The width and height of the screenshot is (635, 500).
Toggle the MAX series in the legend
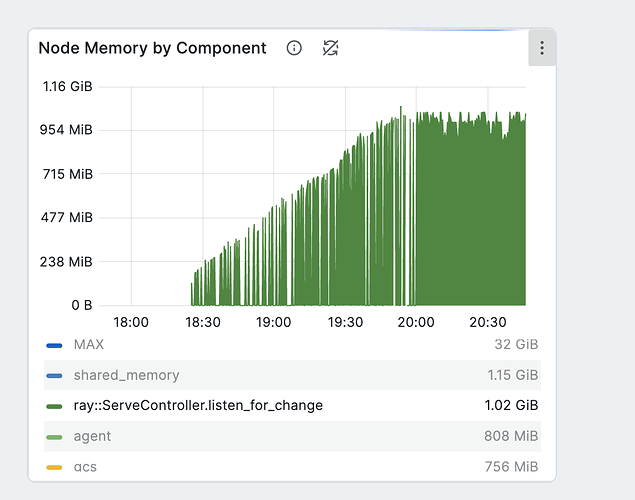[x=88, y=345]
